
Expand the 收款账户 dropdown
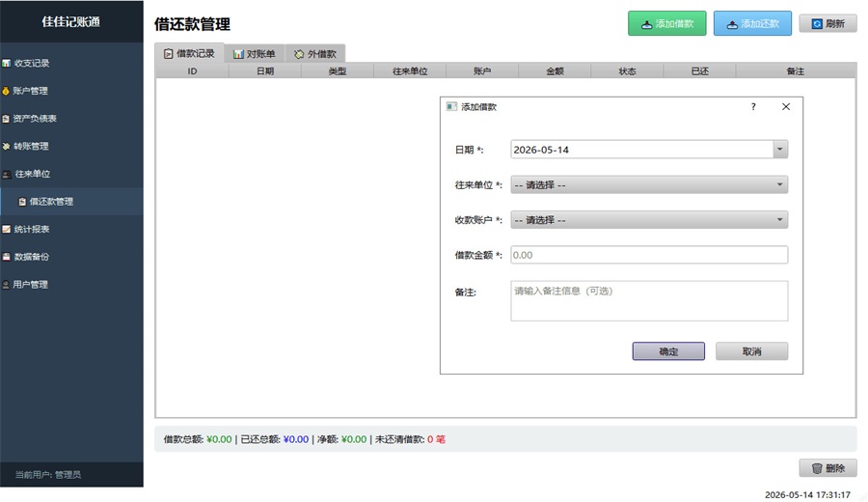point(649,220)
